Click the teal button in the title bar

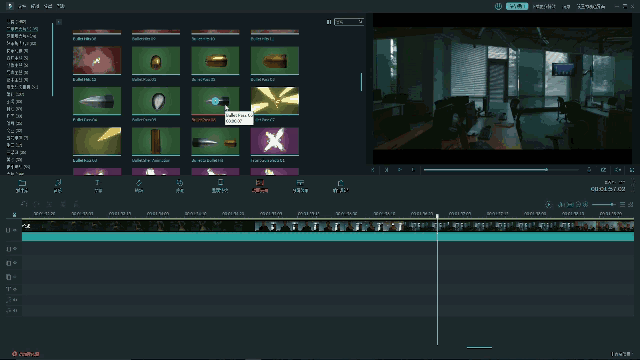click(517, 6)
